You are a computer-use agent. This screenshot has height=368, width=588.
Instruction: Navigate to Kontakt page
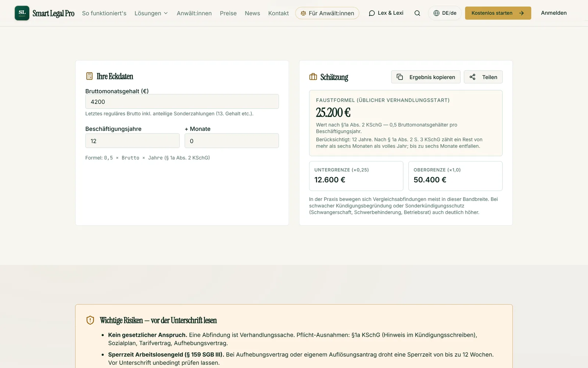click(x=279, y=13)
